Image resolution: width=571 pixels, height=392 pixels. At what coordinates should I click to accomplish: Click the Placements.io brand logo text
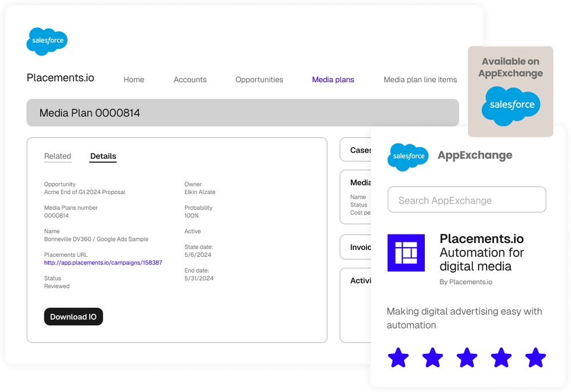[x=59, y=78]
